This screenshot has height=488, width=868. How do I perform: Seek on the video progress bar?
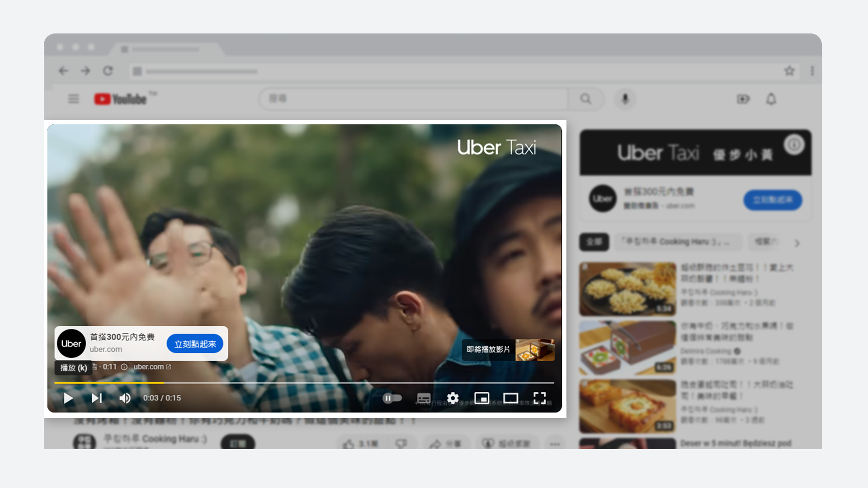[x=304, y=383]
